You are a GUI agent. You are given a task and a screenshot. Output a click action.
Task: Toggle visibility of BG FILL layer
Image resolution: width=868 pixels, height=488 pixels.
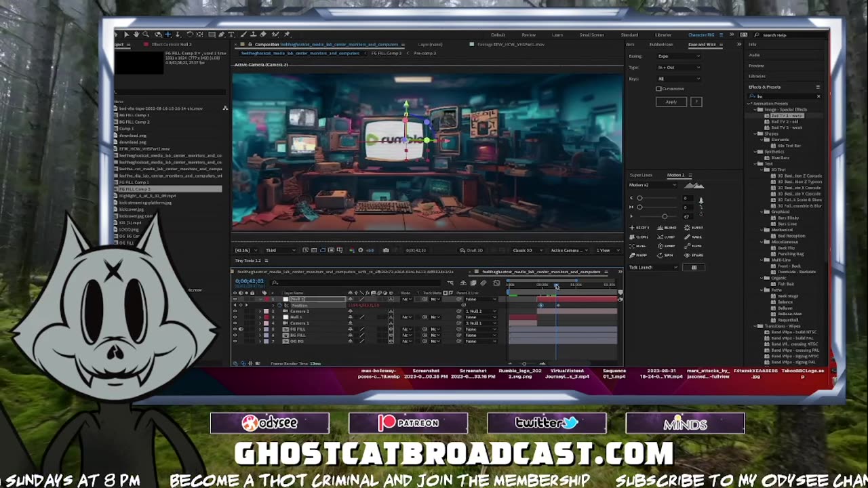pyautogui.click(x=235, y=335)
